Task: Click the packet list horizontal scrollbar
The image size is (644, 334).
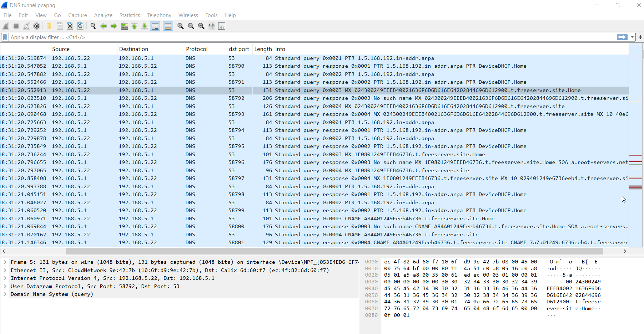Action: (x=303, y=251)
